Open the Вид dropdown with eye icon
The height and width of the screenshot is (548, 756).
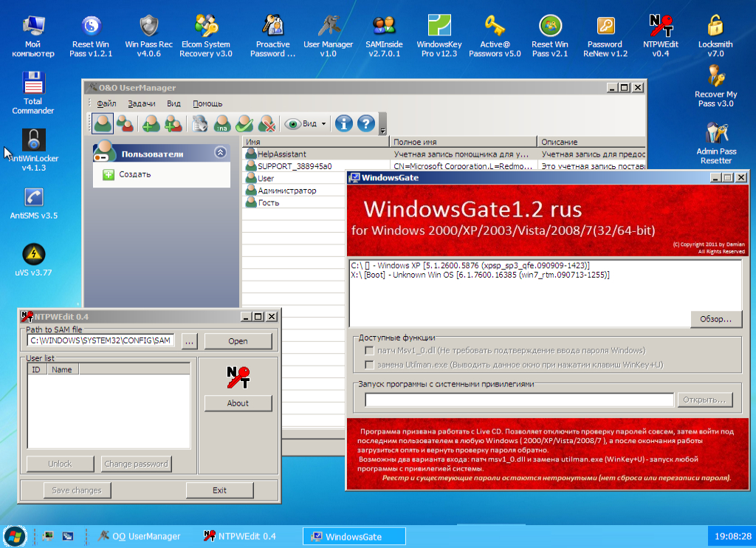coord(305,124)
